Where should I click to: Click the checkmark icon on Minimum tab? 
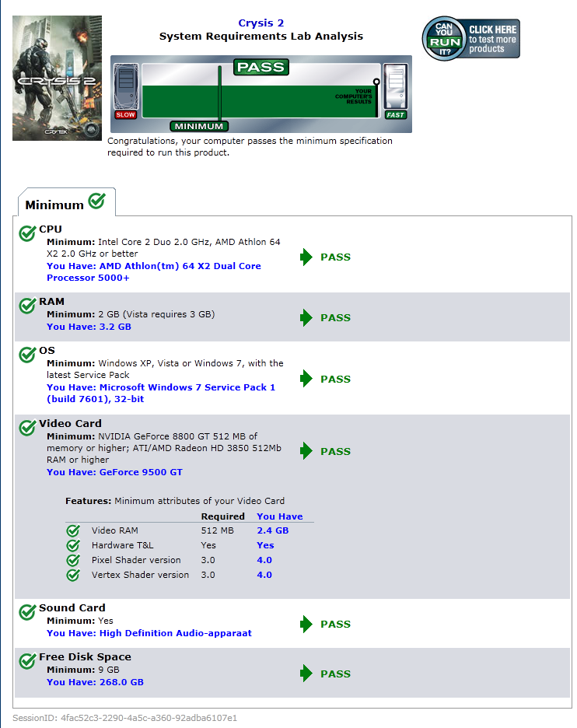pos(96,201)
